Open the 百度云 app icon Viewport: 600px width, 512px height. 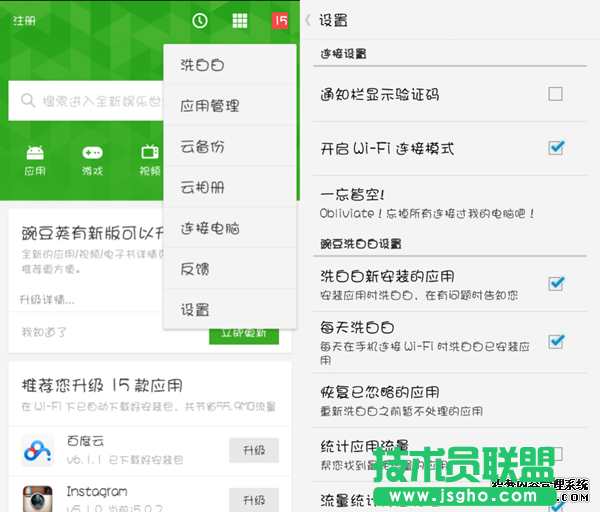coord(37,450)
